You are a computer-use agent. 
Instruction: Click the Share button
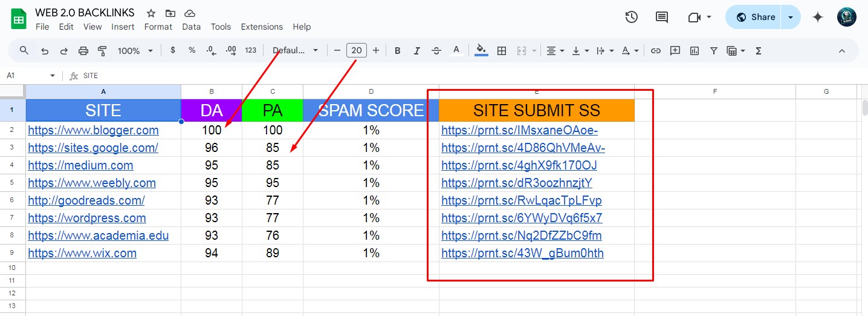[x=756, y=17]
